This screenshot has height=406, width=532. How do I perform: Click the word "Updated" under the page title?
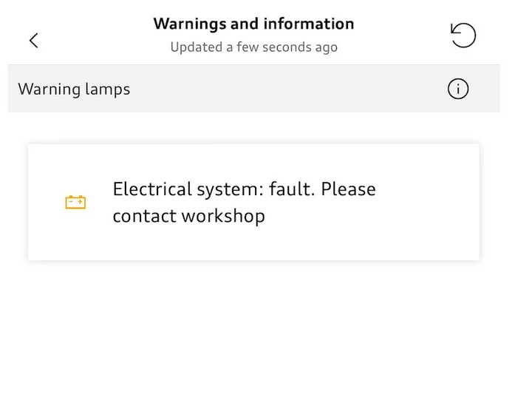[x=196, y=47]
